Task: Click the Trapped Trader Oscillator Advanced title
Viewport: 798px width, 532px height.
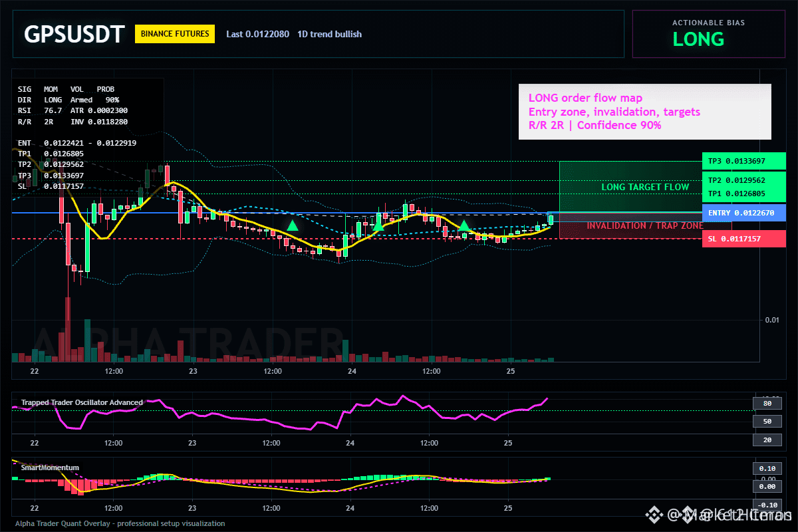Action: (x=82, y=402)
